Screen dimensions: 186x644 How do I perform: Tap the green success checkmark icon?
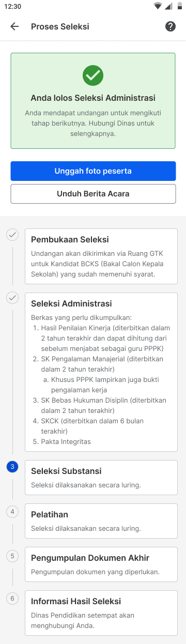(x=93, y=75)
